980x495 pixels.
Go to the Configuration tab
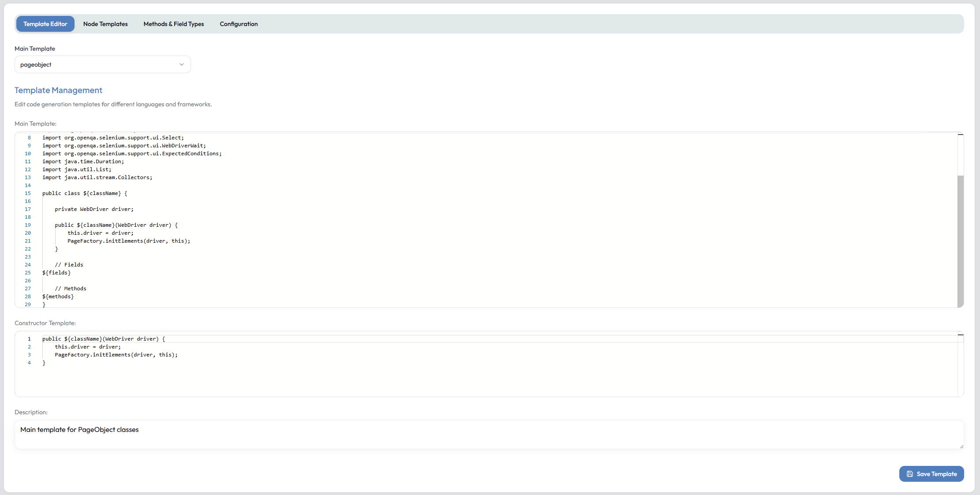click(239, 24)
